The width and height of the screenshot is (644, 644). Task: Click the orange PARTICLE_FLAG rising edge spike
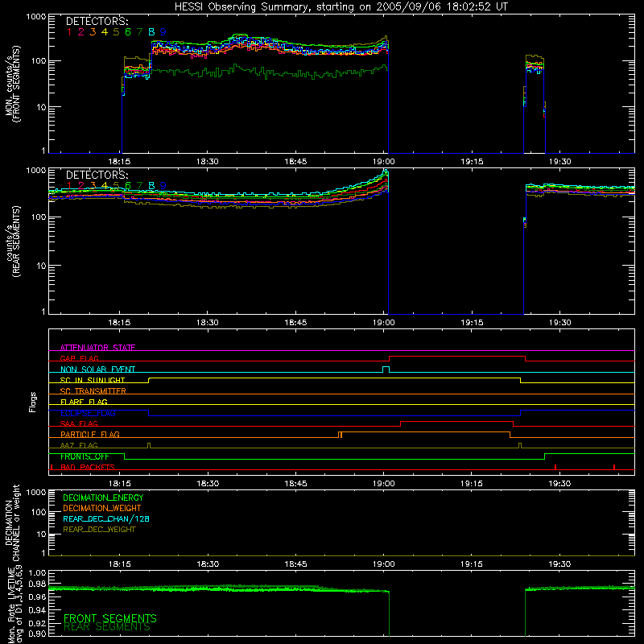(x=340, y=435)
